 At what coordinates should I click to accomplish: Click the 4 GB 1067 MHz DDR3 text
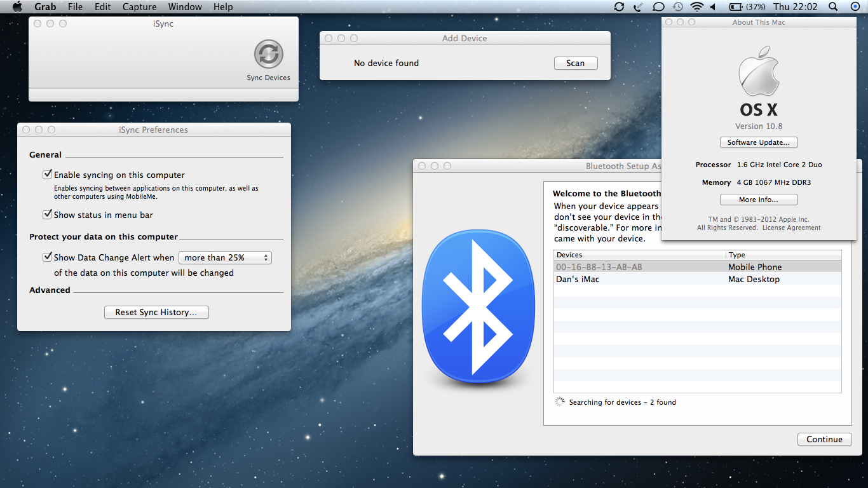point(774,182)
